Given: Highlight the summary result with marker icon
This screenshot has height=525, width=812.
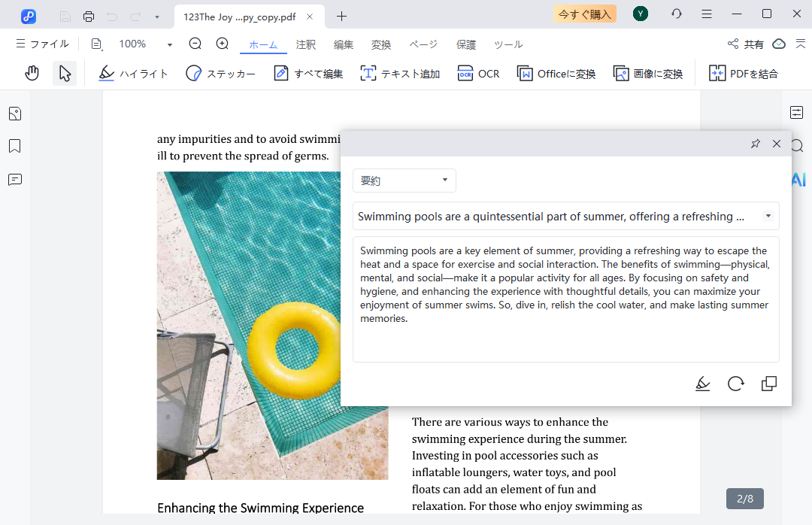Looking at the screenshot, I should pyautogui.click(x=702, y=384).
